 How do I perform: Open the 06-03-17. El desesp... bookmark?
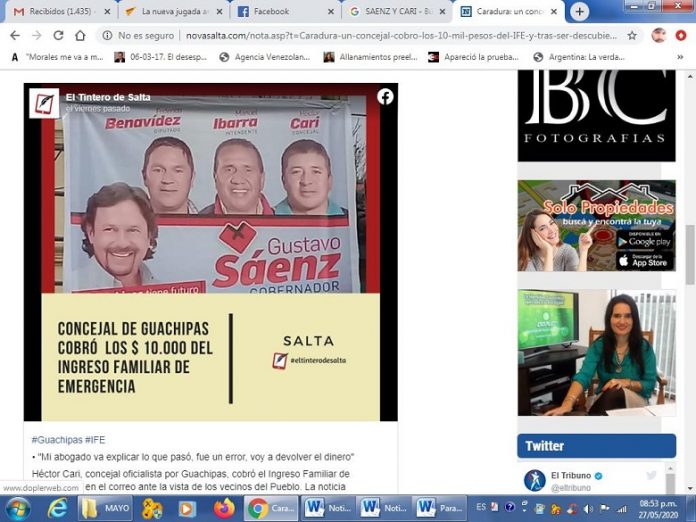[x=161, y=57]
